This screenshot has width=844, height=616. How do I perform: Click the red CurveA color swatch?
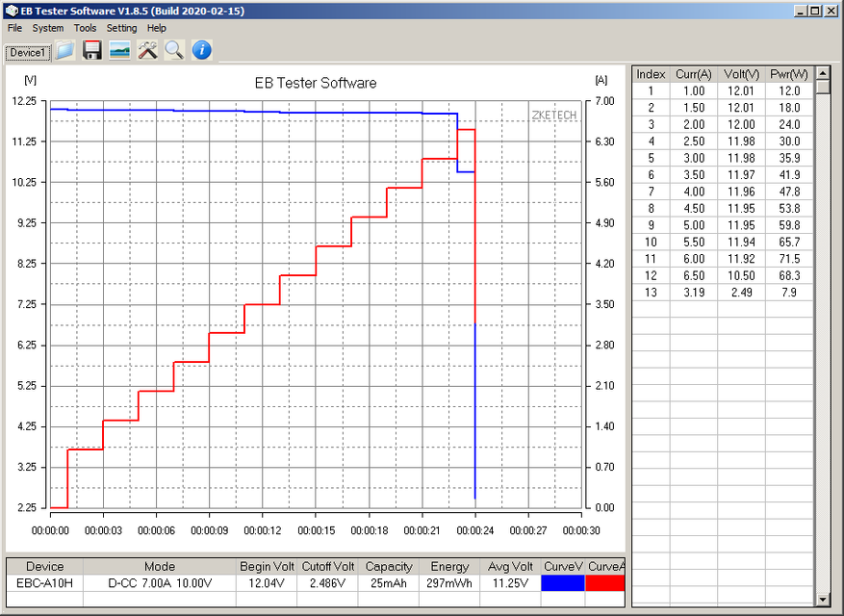(605, 582)
